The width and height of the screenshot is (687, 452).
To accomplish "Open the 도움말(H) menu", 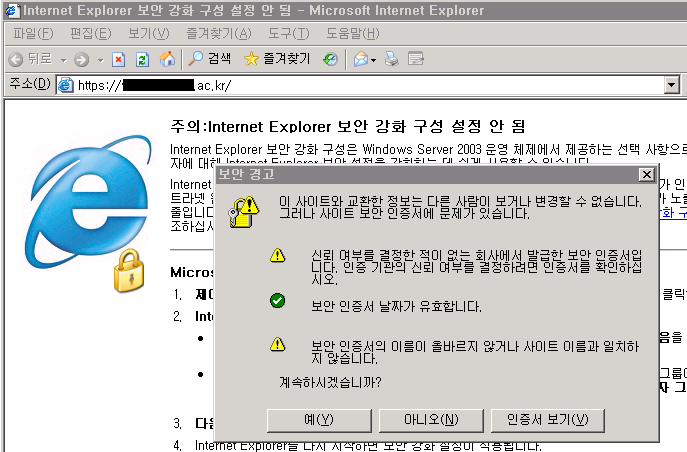I will click(x=353, y=33).
